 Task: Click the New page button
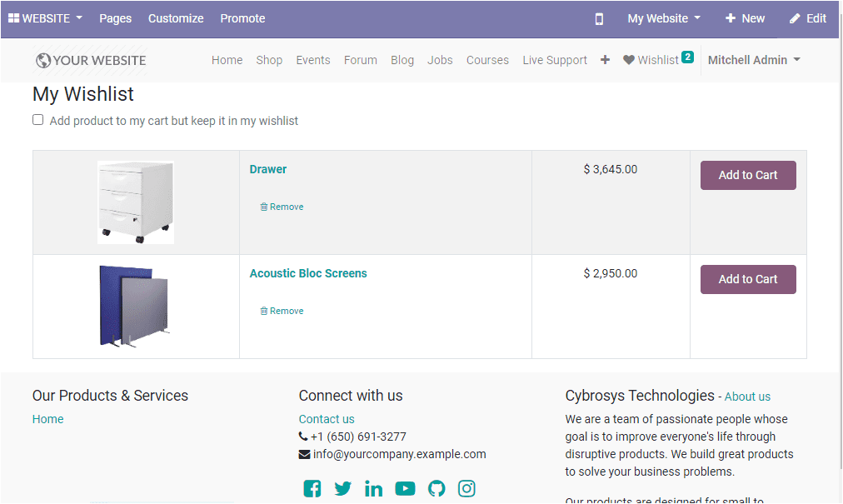pyautogui.click(x=745, y=18)
